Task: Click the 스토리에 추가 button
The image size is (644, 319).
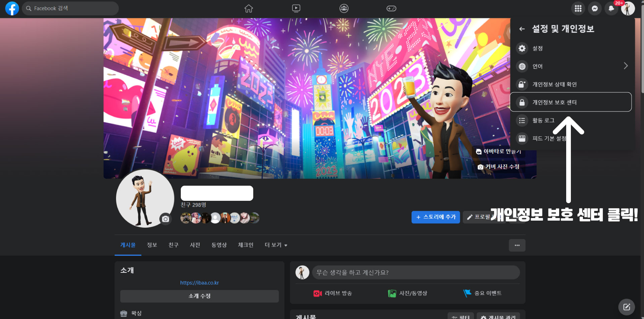Action: tap(435, 217)
